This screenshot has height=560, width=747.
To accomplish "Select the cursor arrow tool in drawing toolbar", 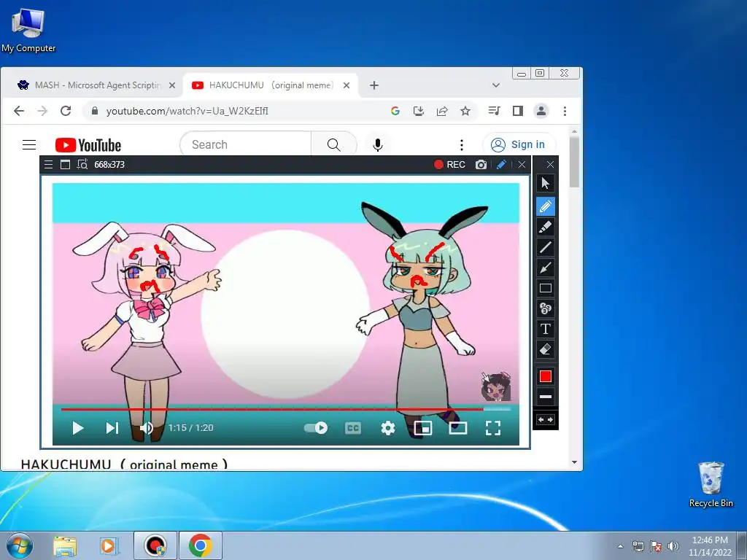I will pyautogui.click(x=546, y=183).
